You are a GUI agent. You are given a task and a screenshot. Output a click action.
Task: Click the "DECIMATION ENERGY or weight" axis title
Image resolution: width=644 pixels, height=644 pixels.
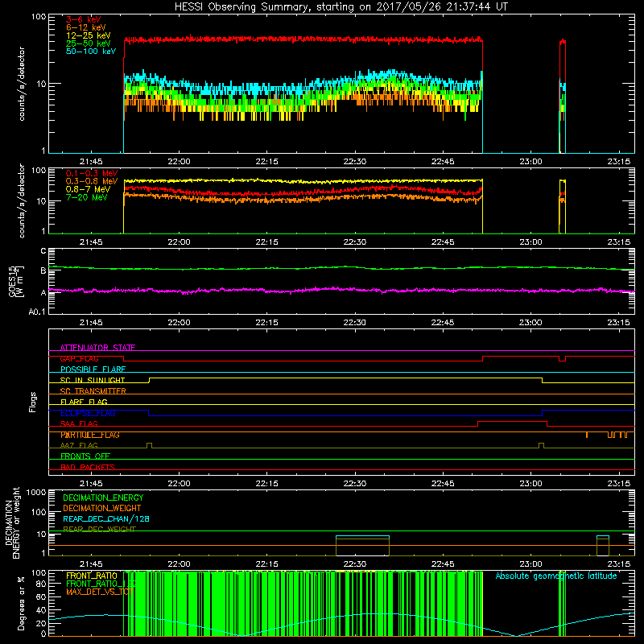click(12, 522)
